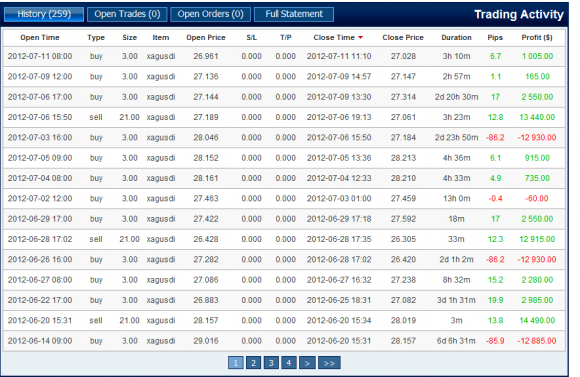The height and width of the screenshot is (377, 580).
Task: Click loss value -60.00
Action: (x=537, y=199)
